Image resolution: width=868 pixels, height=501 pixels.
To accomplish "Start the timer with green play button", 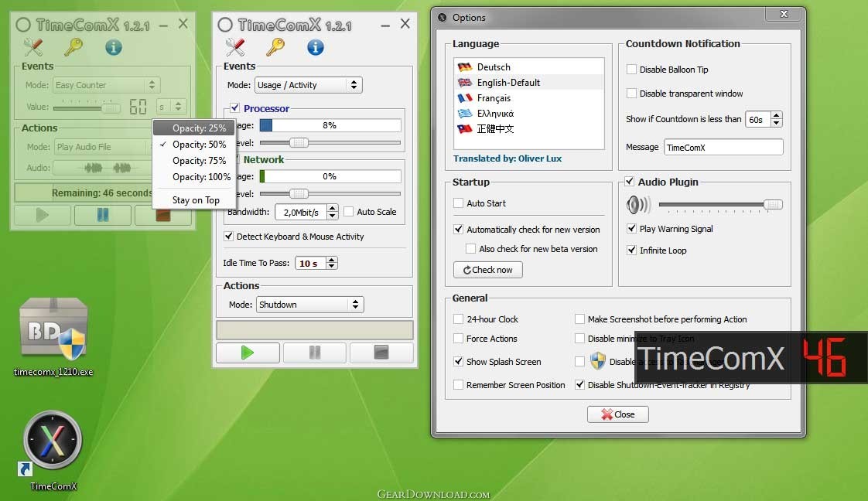I will point(248,353).
